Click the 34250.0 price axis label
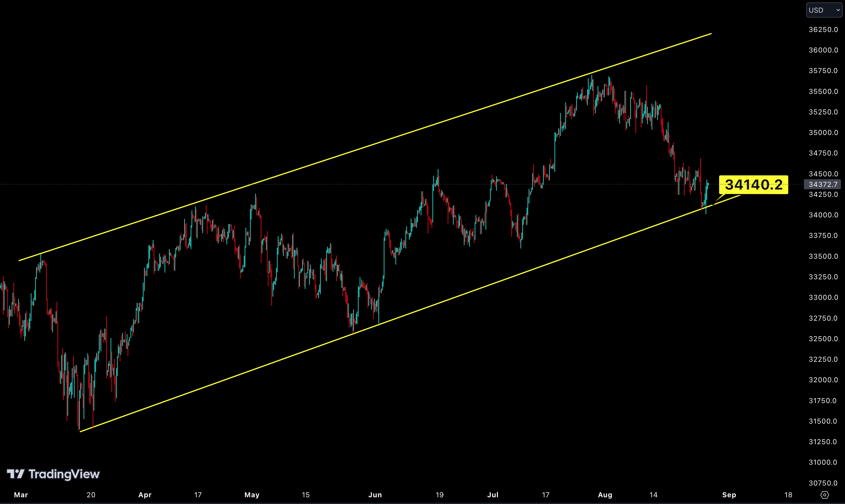Screen dimensions: 845x504 click(823, 195)
